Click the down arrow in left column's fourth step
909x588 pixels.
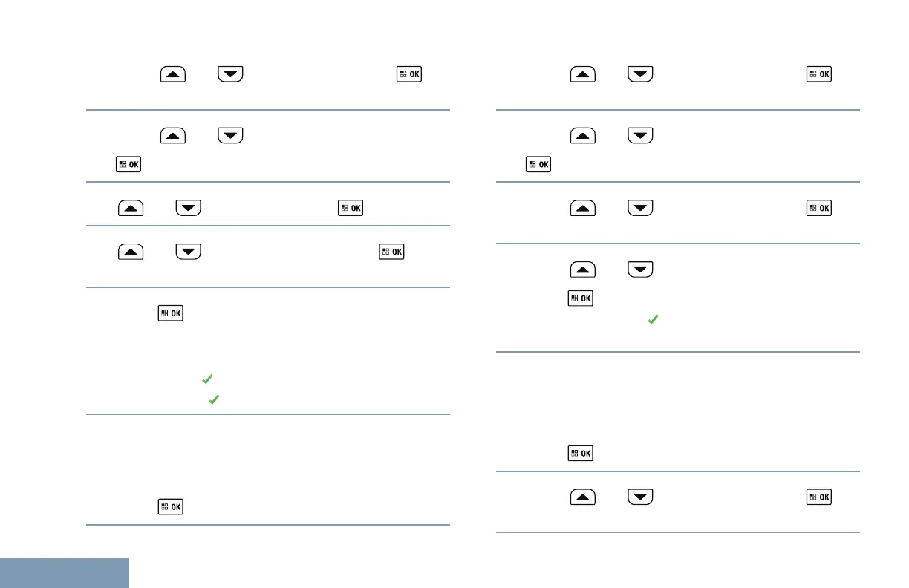click(189, 252)
